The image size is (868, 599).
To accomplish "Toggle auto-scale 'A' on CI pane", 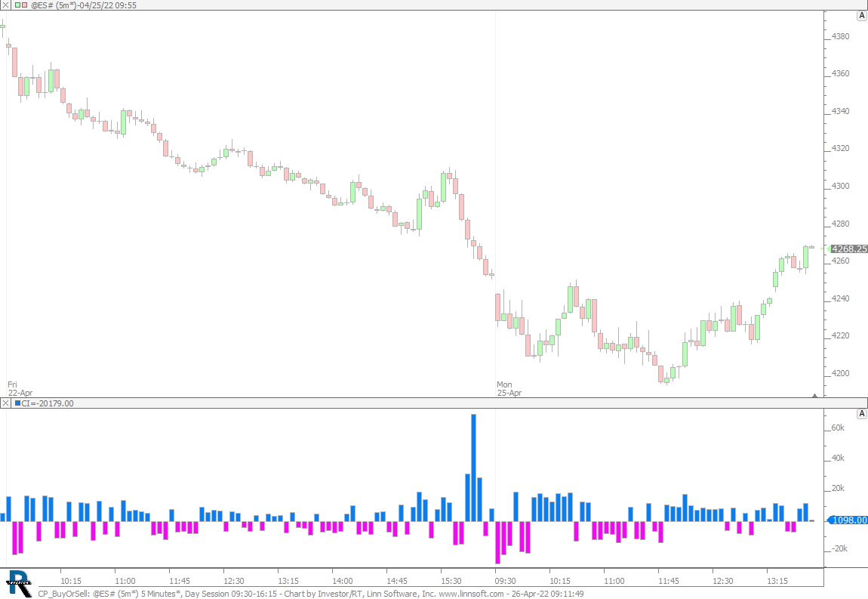I will click(x=861, y=414).
